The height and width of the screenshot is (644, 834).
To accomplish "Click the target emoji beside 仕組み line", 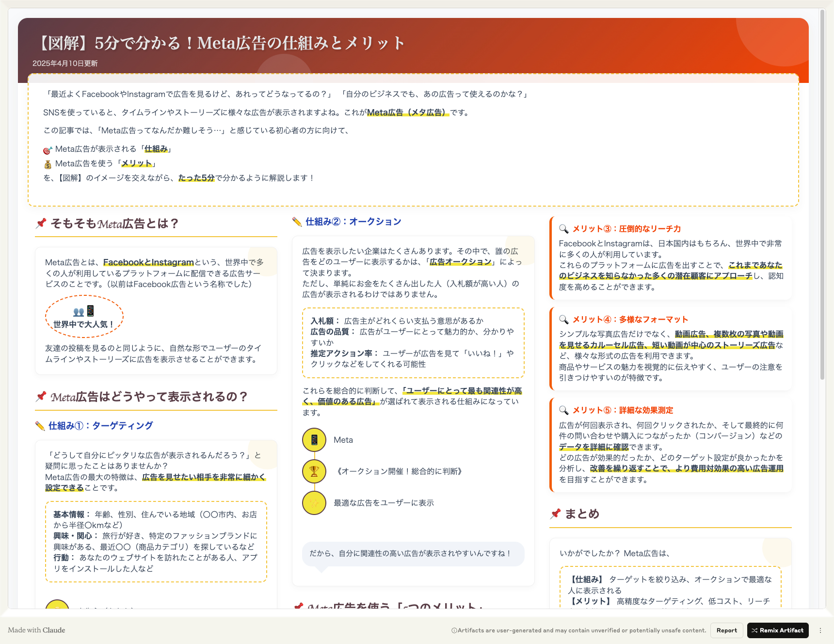I will click(48, 149).
